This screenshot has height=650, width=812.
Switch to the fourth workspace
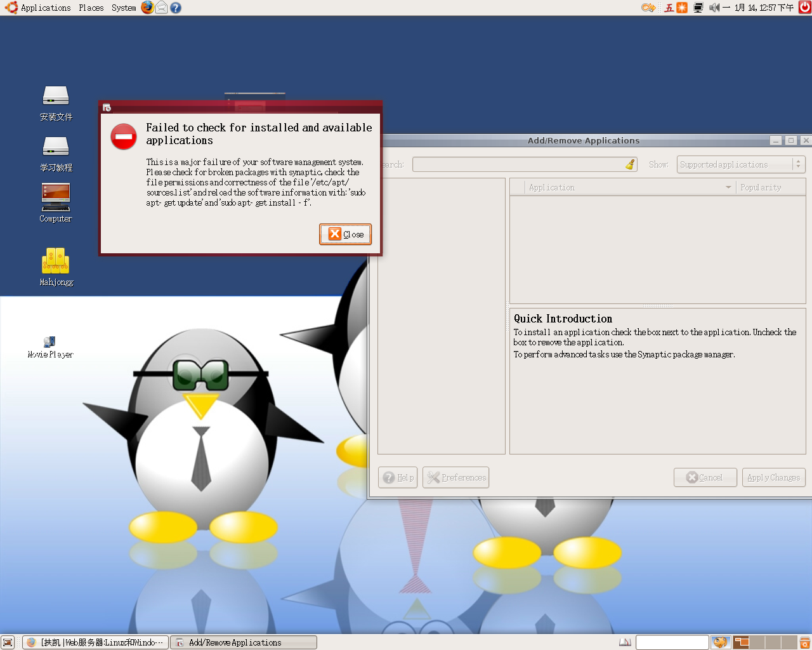tap(789, 642)
